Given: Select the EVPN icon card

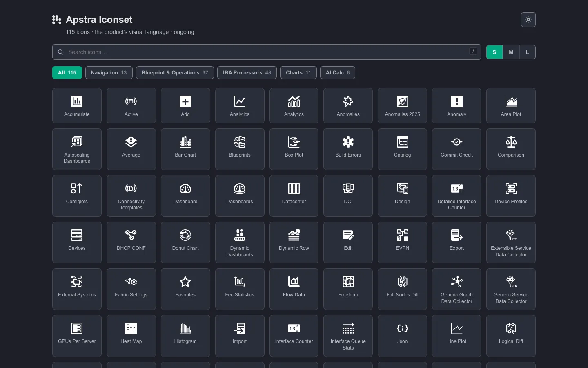Looking at the screenshot, I should pos(402,242).
